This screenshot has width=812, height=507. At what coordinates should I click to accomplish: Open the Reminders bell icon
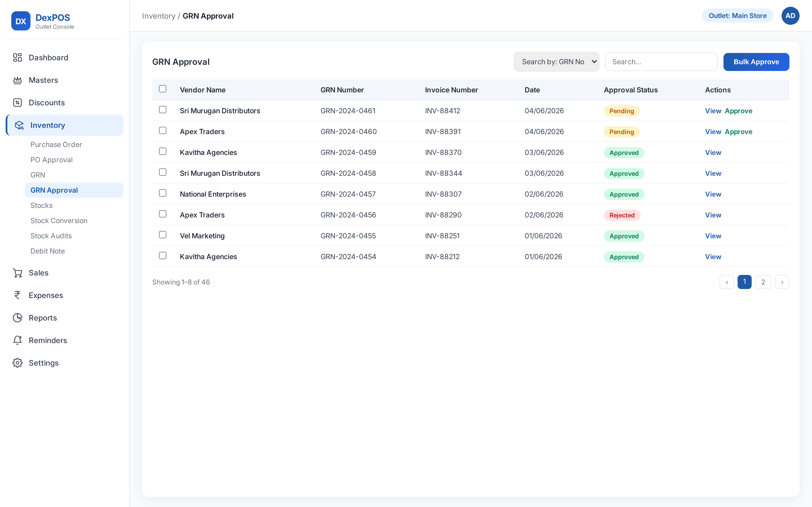point(17,340)
